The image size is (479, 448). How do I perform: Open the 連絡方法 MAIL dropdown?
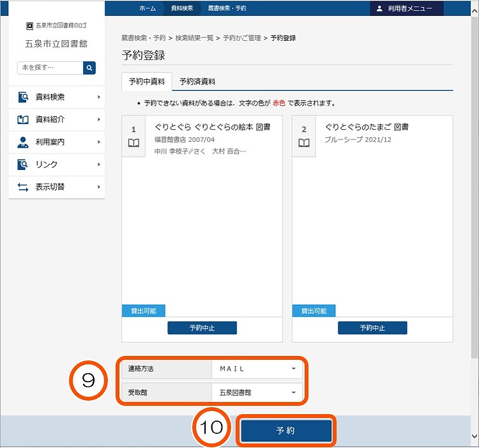[x=257, y=369]
